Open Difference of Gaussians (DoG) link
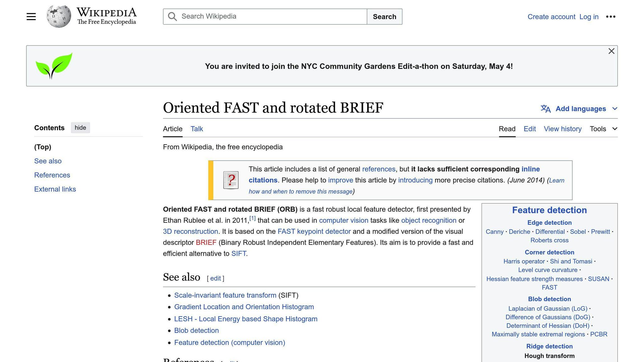The width and height of the screenshot is (644, 362). (x=548, y=317)
